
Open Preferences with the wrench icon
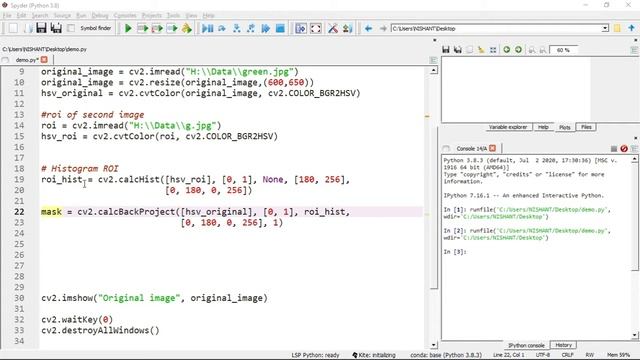333,28
